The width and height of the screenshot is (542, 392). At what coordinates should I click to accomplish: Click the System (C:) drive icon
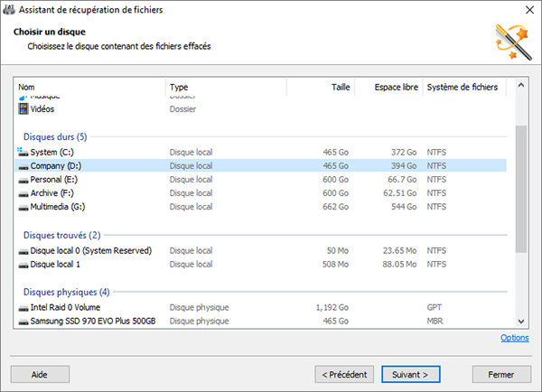pos(23,152)
